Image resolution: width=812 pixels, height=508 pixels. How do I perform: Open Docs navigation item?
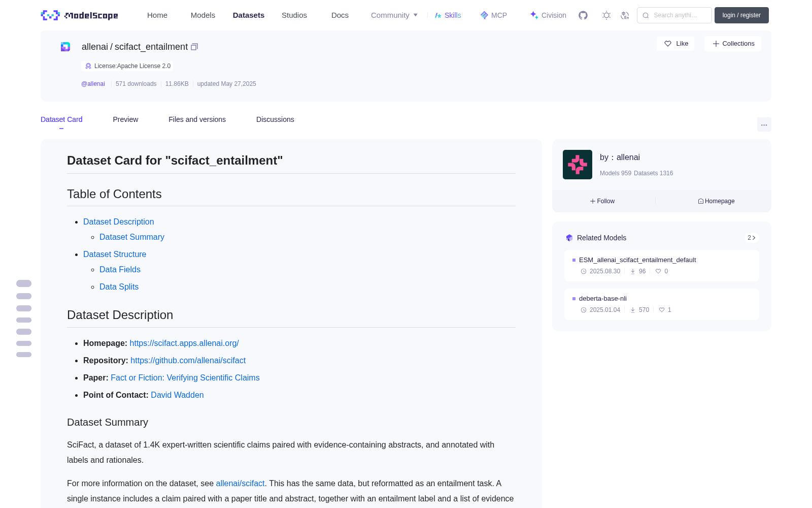pyautogui.click(x=340, y=15)
